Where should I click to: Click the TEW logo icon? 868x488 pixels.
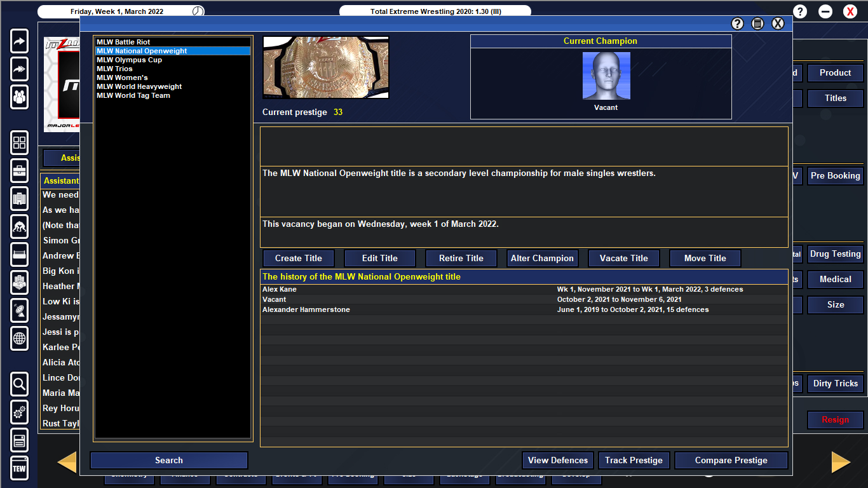pos(20,468)
